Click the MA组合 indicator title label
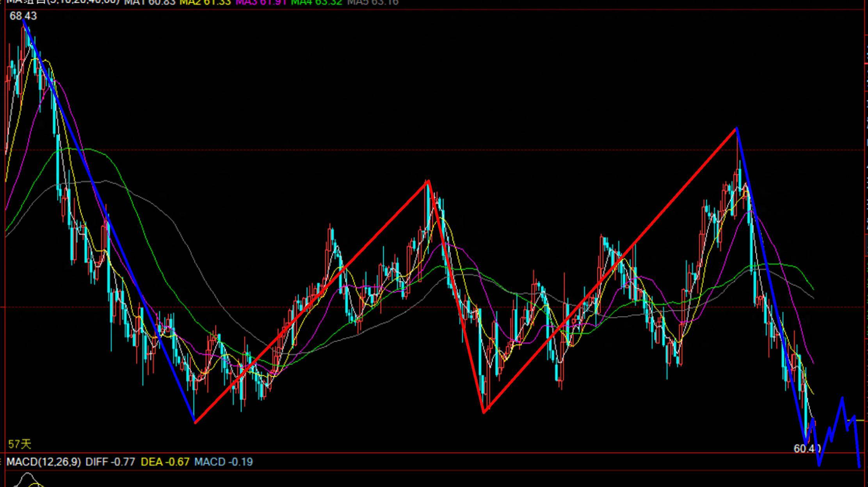The image size is (868, 487). pyautogui.click(x=62, y=2)
